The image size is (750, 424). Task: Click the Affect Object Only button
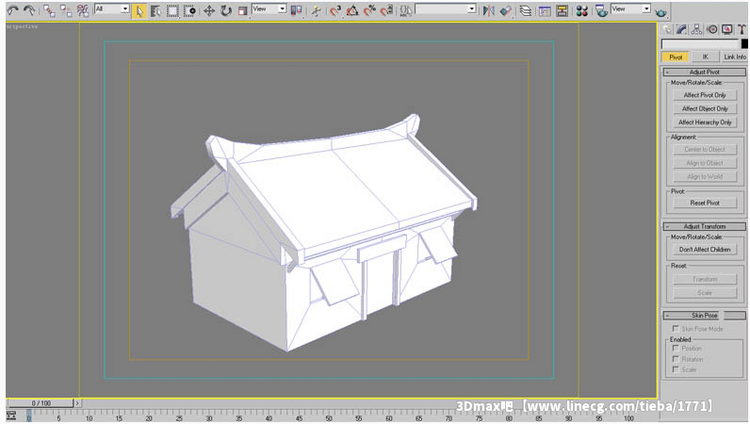[x=705, y=109]
